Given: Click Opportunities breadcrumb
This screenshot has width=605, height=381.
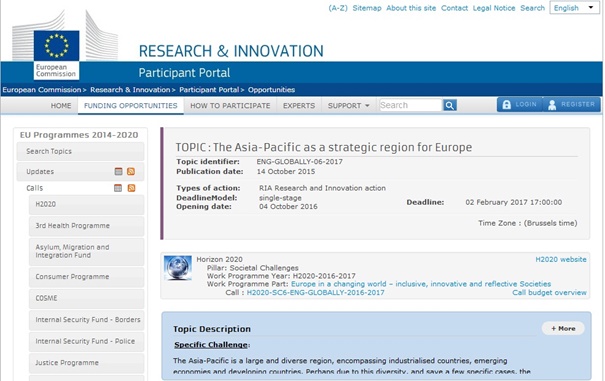Looking at the screenshot, I should tap(271, 90).
